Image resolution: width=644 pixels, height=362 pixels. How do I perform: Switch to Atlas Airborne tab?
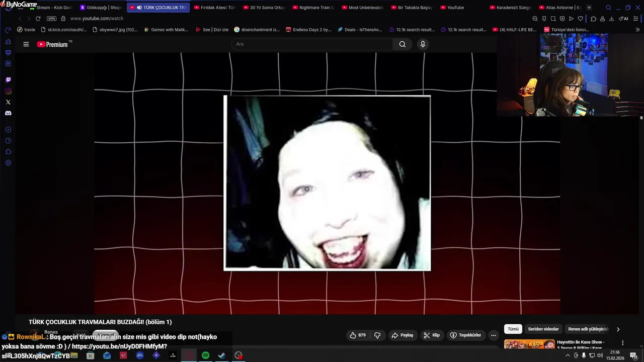point(559,8)
